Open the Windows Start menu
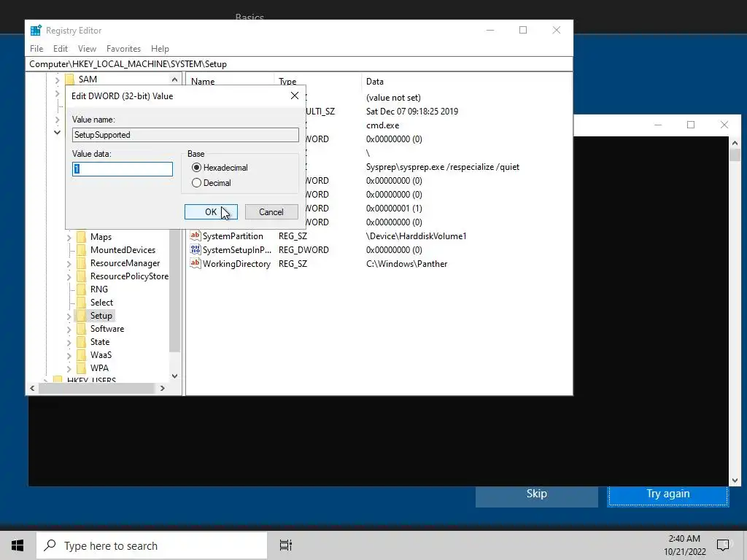This screenshot has height=560, width=747. [18, 545]
